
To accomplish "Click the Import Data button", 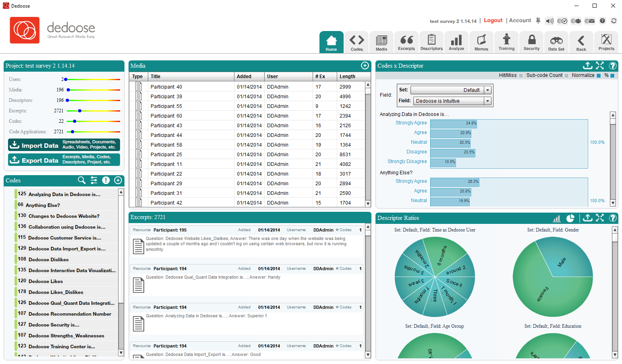I will click(x=64, y=145).
